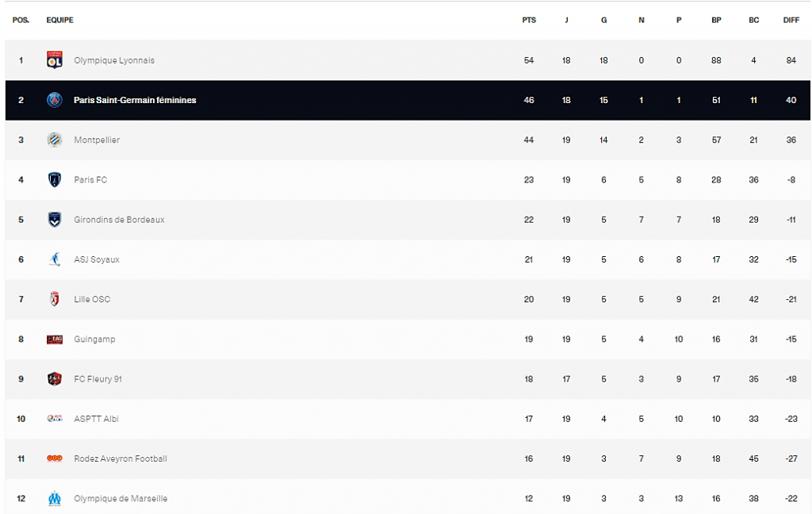Click the Rodez Aveyron Football logo

tap(55, 458)
